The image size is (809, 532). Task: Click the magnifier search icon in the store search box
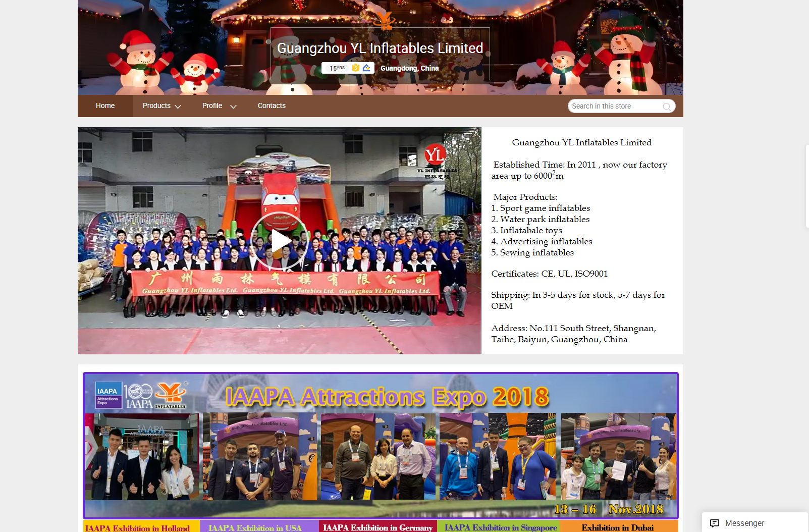pyautogui.click(x=667, y=107)
